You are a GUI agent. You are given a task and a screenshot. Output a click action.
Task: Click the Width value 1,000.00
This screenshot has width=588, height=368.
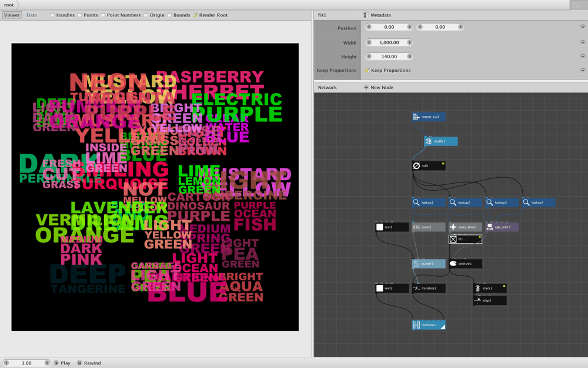point(389,42)
